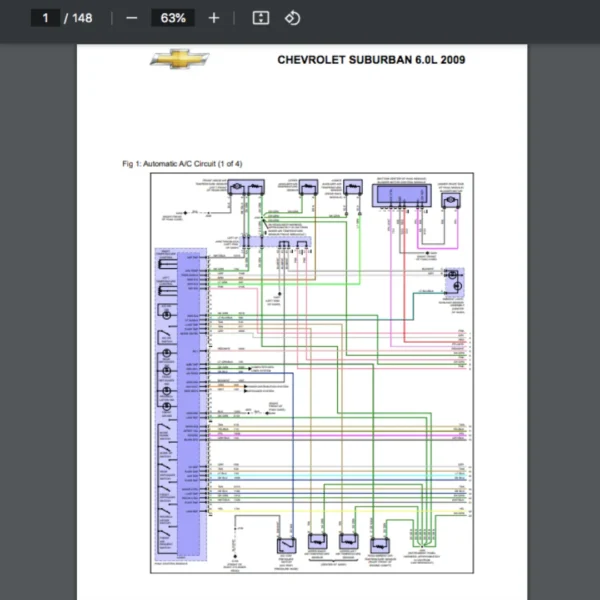Click the zoom in plus icon
Screen dimensions: 600x600
pos(214,18)
